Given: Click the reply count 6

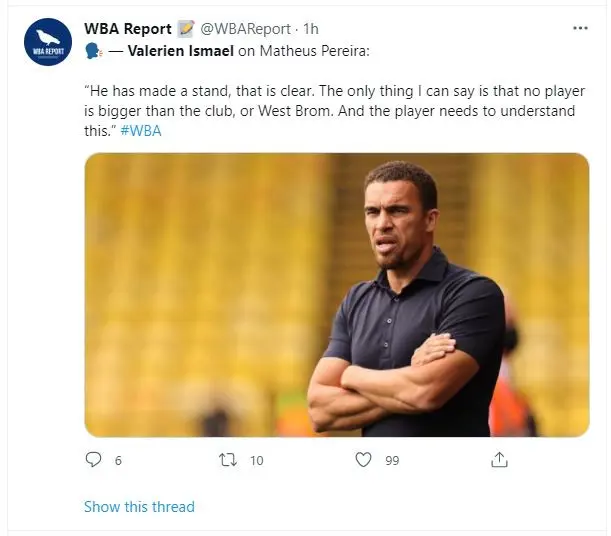Looking at the screenshot, I should tap(118, 460).
